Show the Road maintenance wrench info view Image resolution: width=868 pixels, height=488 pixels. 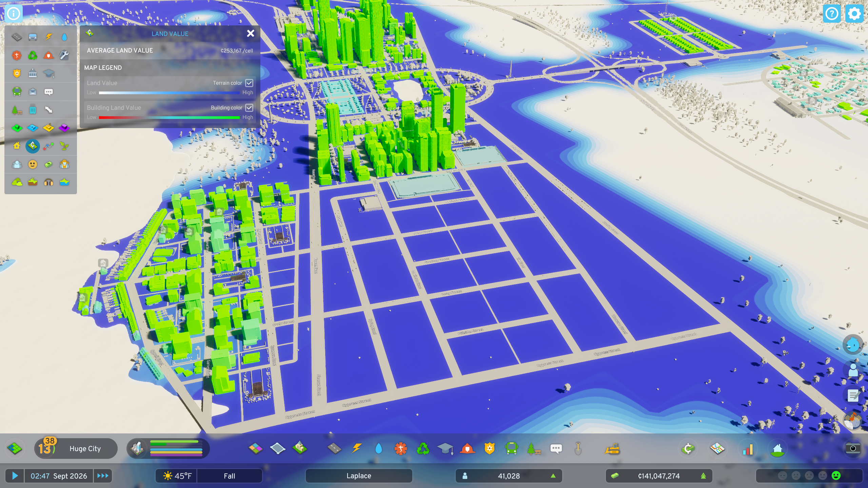pos(64,55)
